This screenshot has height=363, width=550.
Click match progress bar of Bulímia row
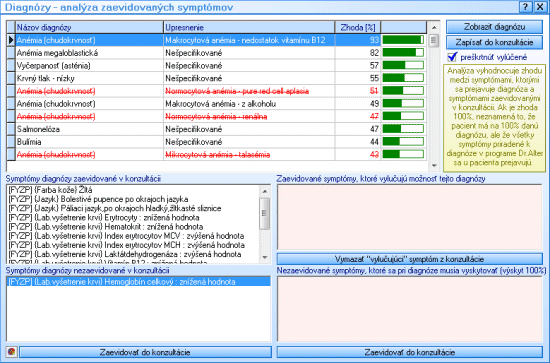[x=403, y=142]
